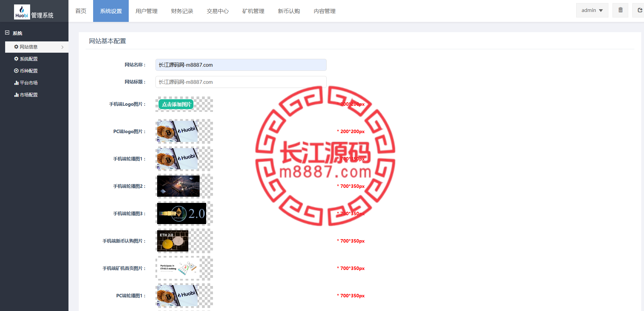Open 系统配置 in the sidebar
Viewport: 644px width, 311px height.
click(37, 59)
